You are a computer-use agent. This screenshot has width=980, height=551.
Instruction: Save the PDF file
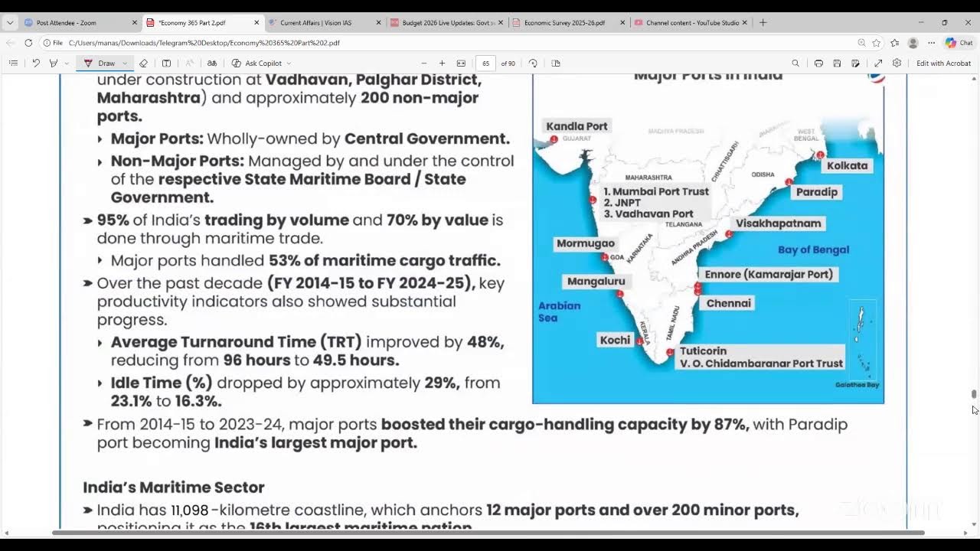[837, 64]
